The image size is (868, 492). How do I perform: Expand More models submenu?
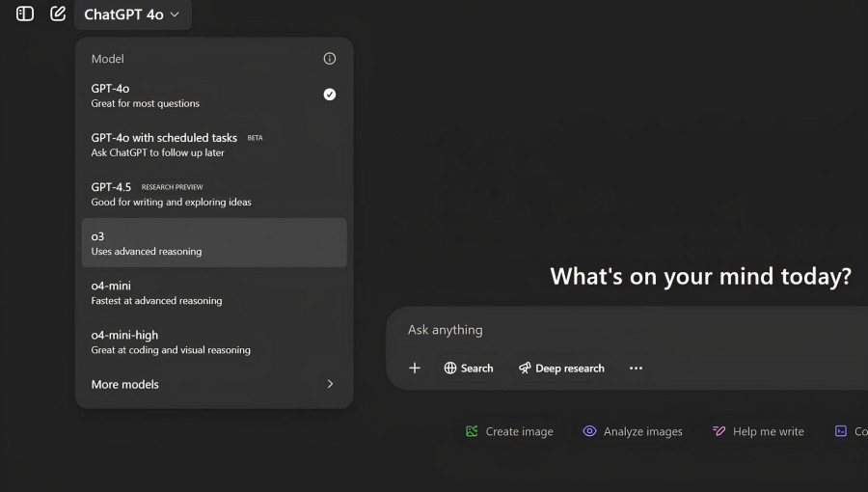pyautogui.click(x=214, y=384)
